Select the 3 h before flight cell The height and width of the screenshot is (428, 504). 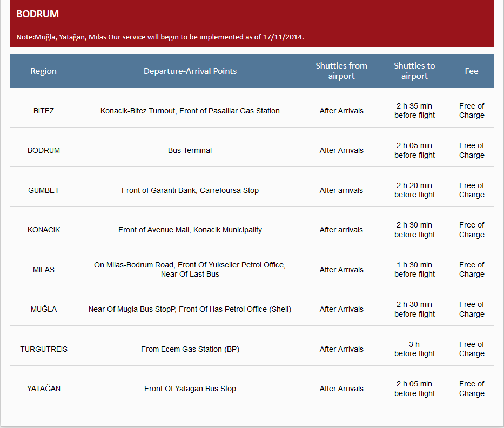(x=414, y=349)
